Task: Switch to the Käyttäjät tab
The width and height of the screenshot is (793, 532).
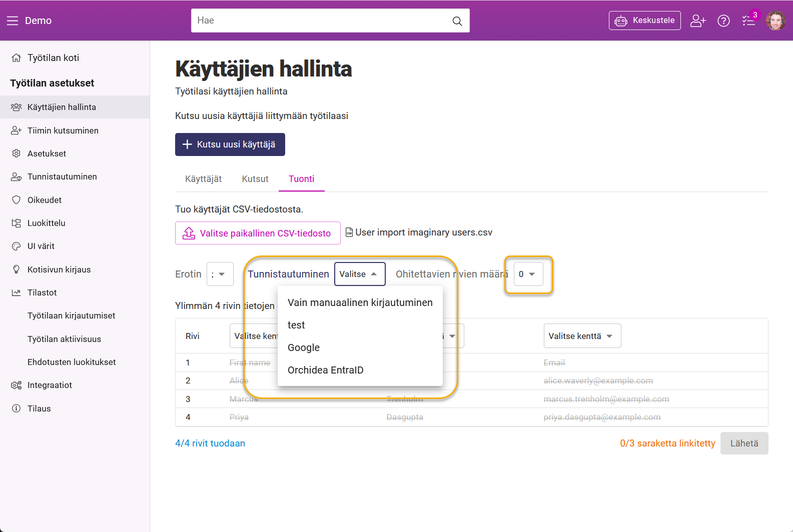Action: (203, 179)
